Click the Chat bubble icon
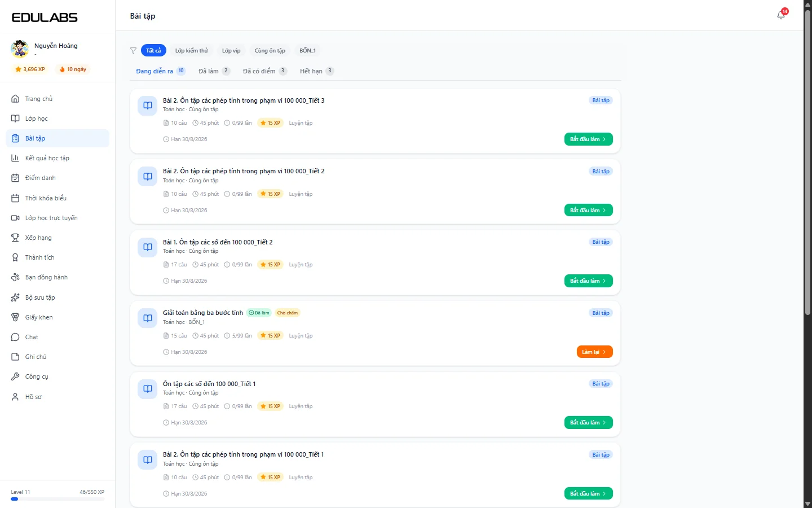Image resolution: width=812 pixels, height=508 pixels. (15, 337)
